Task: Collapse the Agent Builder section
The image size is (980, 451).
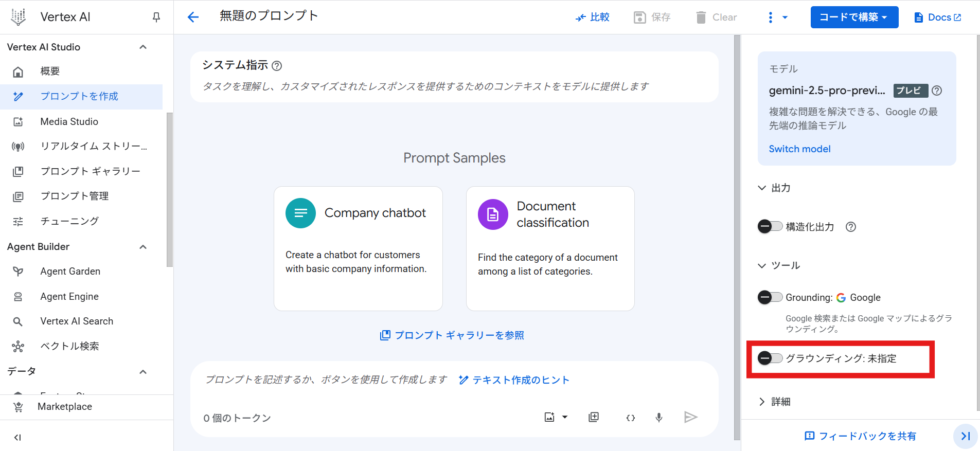Action: click(x=143, y=247)
